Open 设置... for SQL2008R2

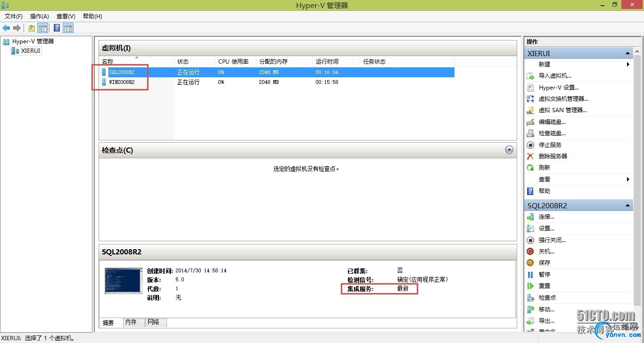click(x=546, y=228)
